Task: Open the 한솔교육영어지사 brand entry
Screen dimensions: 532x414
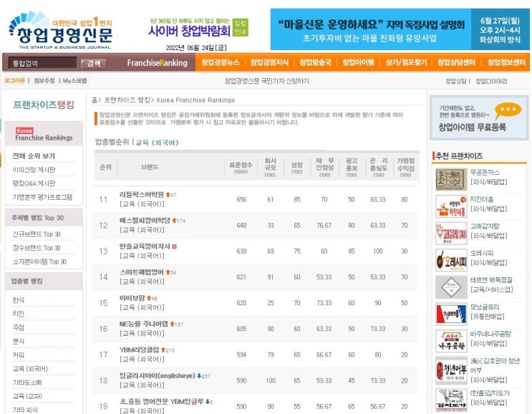Action: [145, 246]
